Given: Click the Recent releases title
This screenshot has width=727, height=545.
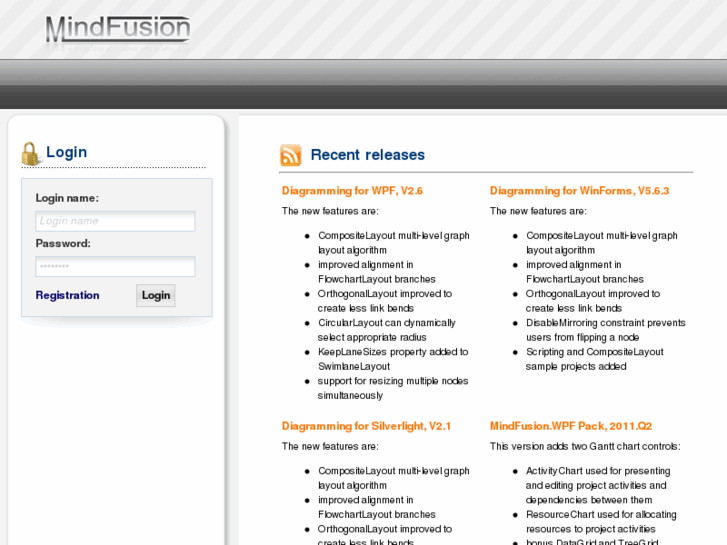Looking at the screenshot, I should 368,155.
